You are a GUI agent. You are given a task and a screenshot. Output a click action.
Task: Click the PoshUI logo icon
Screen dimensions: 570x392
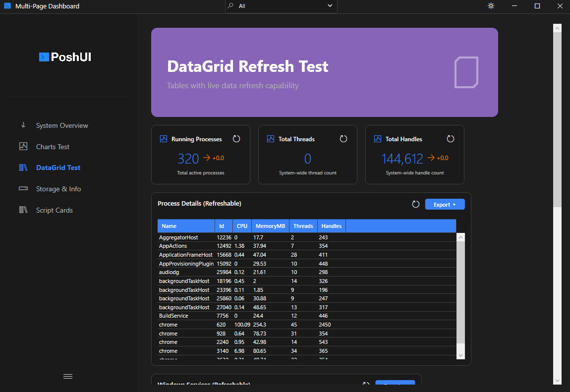(x=44, y=57)
